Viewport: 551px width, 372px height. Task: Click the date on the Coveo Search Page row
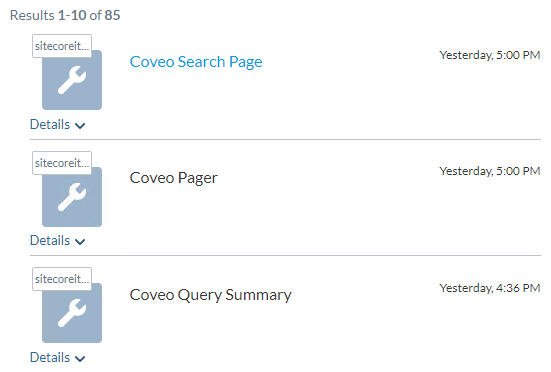pyautogui.click(x=490, y=55)
